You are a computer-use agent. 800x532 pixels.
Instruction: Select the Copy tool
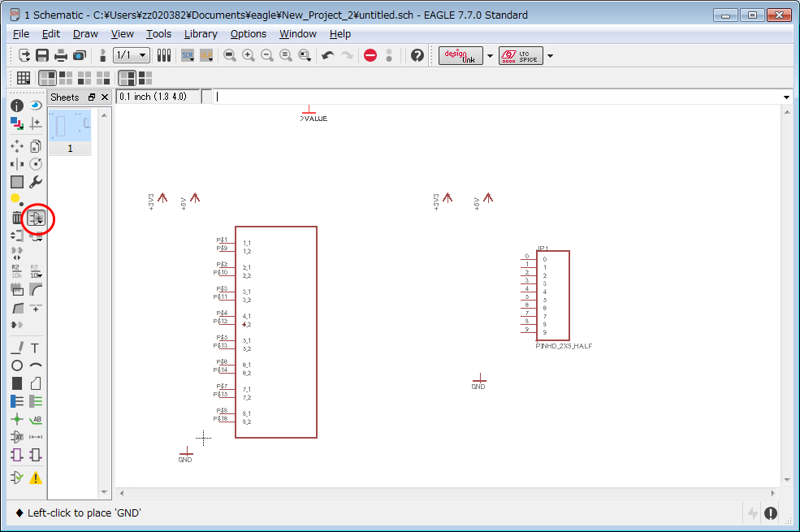(35, 146)
